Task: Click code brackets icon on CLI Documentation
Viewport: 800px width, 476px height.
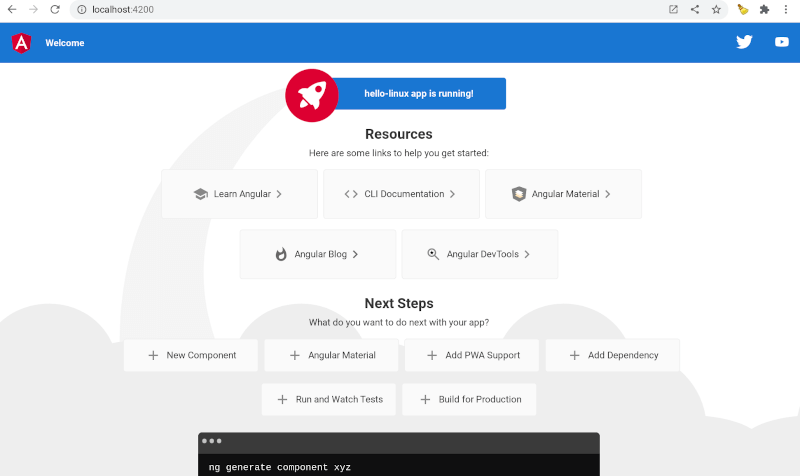Action: 351,194
